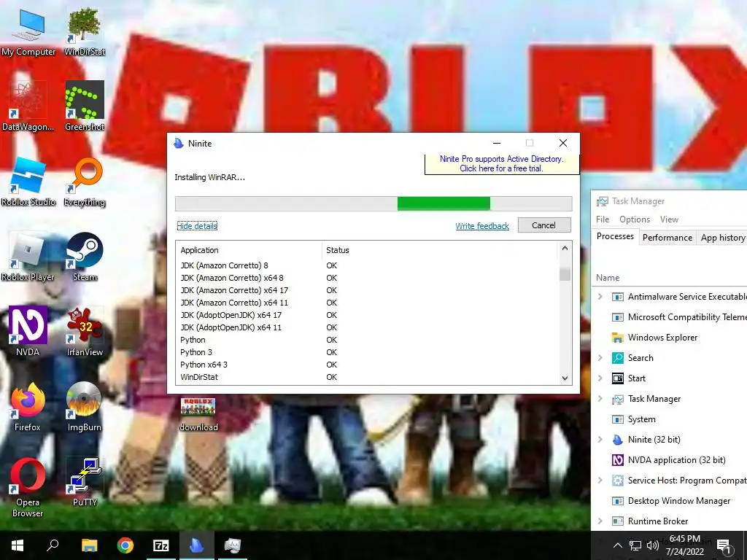Open Firefox from the desktop
Screen dimensions: 747x560
click(x=28, y=406)
